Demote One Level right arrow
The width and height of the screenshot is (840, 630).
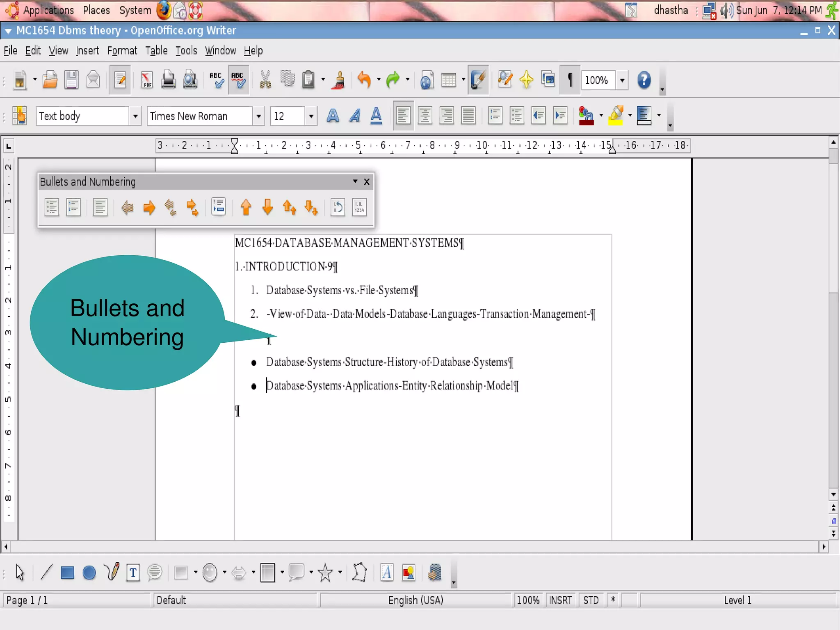pyautogui.click(x=149, y=207)
